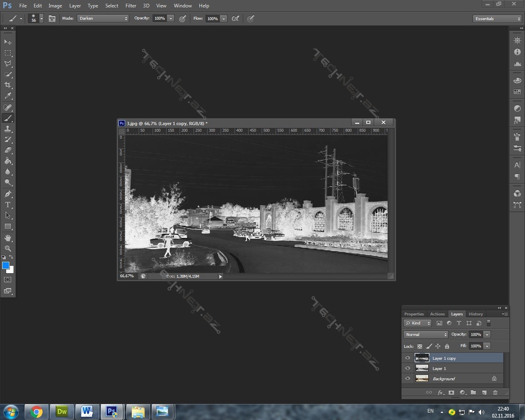The width and height of the screenshot is (525, 420).
Task: Select the Rectangular Marquee tool
Action: 8,53
